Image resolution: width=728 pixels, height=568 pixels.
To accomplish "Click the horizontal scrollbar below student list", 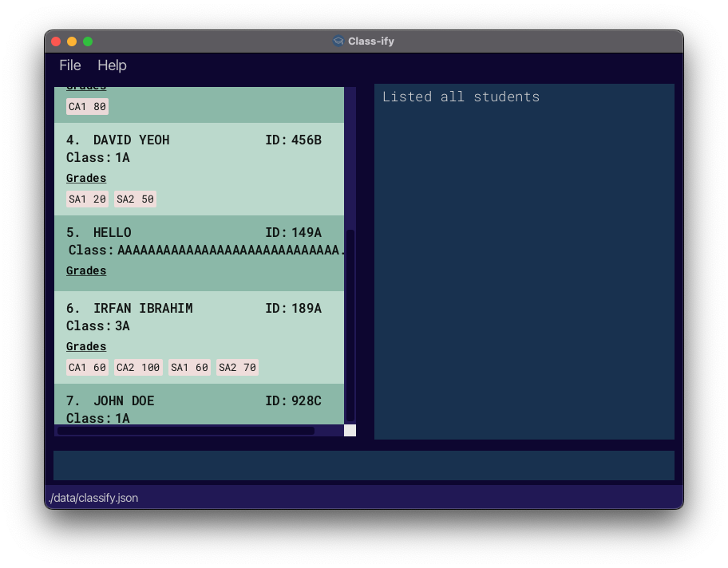I will (186, 431).
